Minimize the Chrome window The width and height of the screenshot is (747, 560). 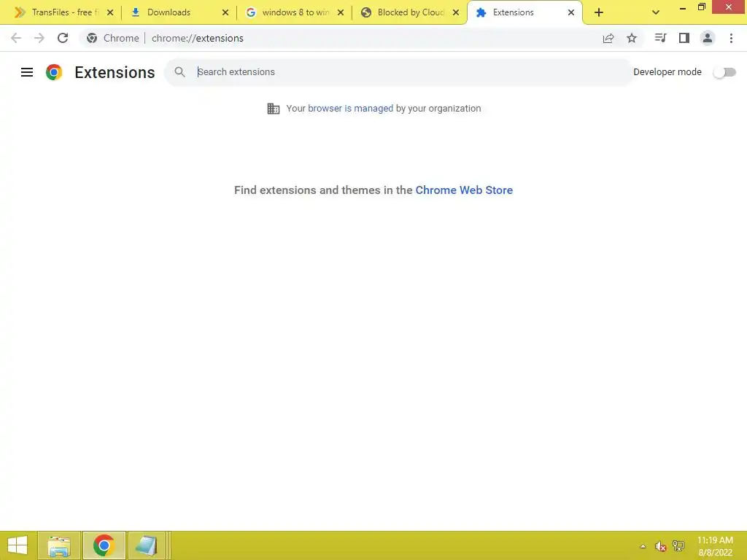[683, 7]
